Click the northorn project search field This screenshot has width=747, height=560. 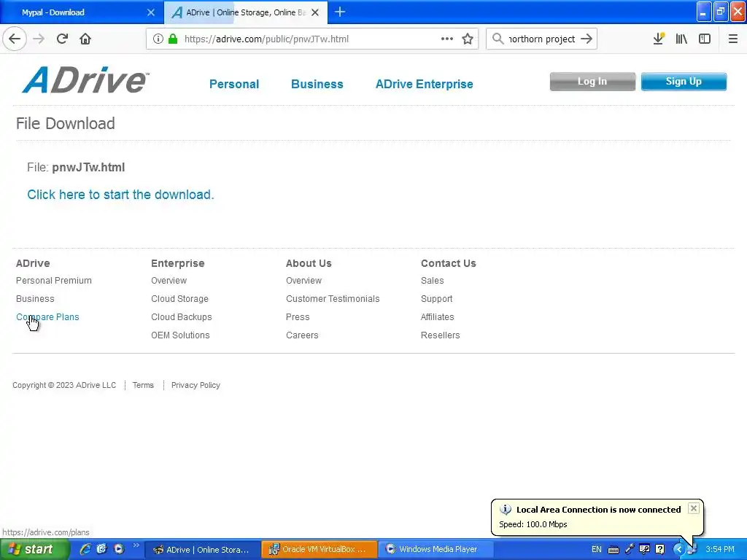point(542,39)
